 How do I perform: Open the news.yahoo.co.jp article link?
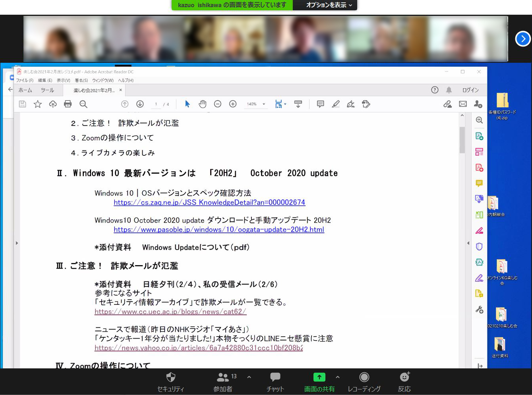point(199,348)
